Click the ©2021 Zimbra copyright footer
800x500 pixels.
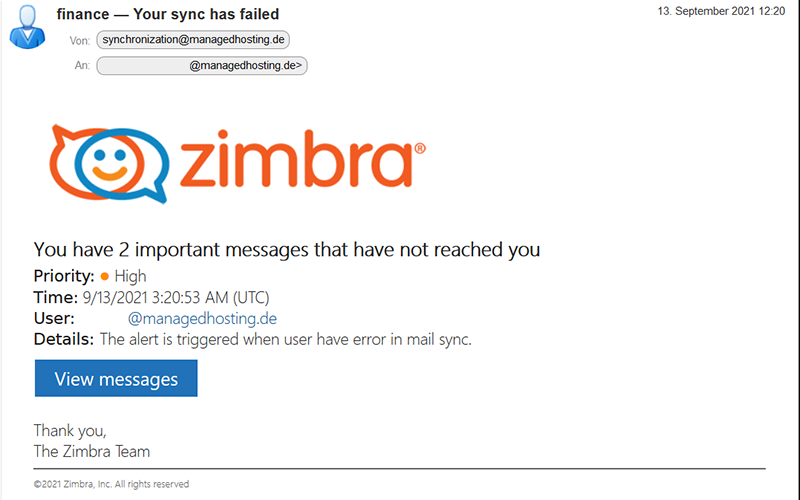click(x=111, y=484)
